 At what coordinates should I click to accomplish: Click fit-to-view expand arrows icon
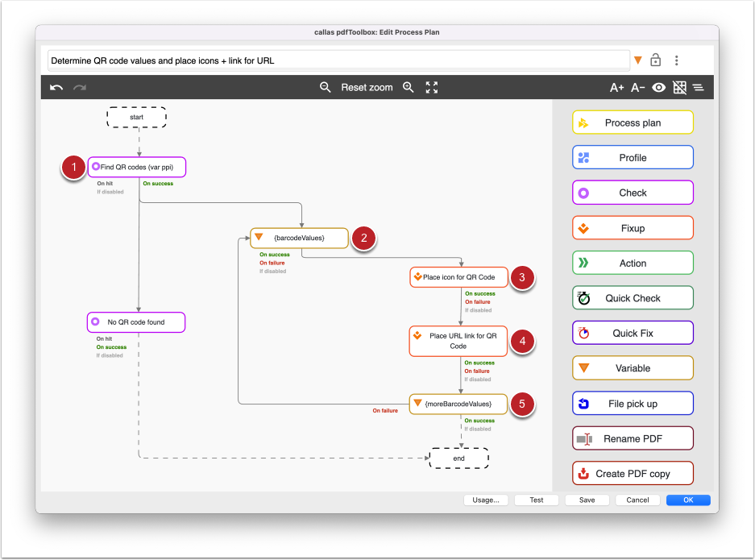point(432,87)
